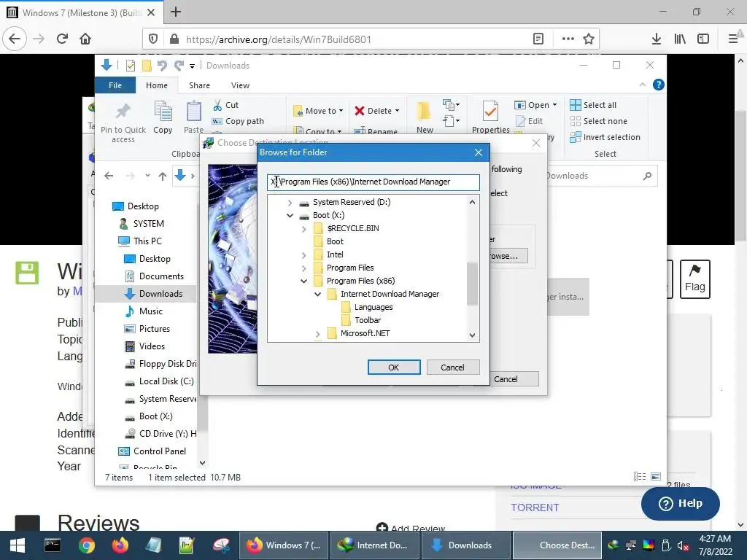This screenshot has width=747, height=560.
Task: Click Cut scissors in ribbon
Action: pos(226,105)
